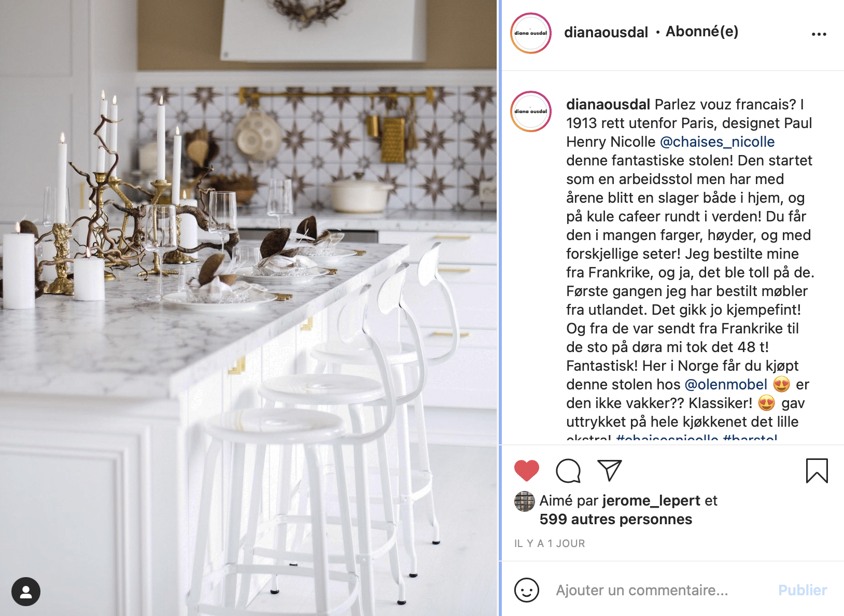View the 599 autres personnes likes list
Viewport: 844px width, 616px height.
coord(616,519)
